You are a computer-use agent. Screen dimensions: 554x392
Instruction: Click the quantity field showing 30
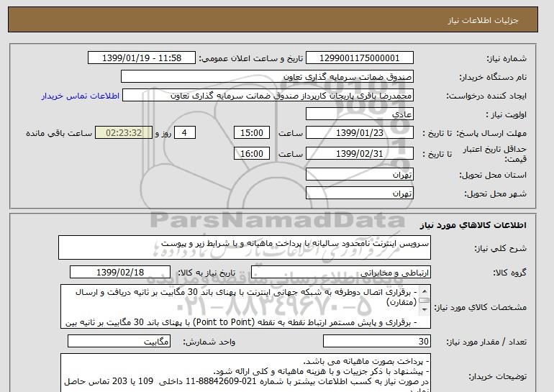click(x=376, y=342)
